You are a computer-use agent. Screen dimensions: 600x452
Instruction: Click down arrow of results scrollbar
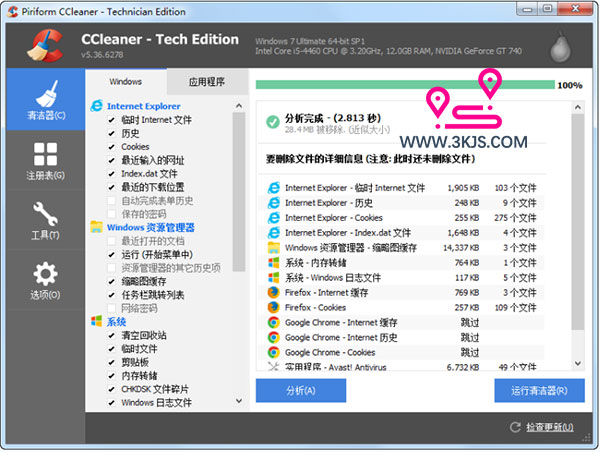click(578, 363)
